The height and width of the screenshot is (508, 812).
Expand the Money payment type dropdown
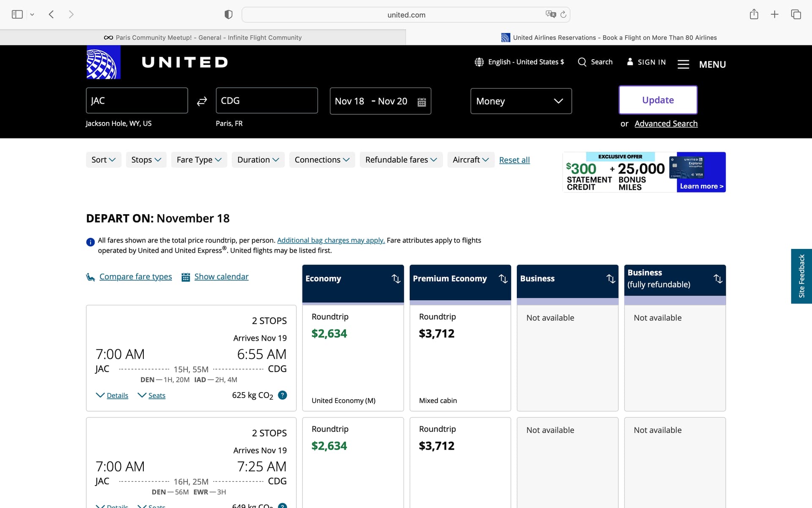521,101
